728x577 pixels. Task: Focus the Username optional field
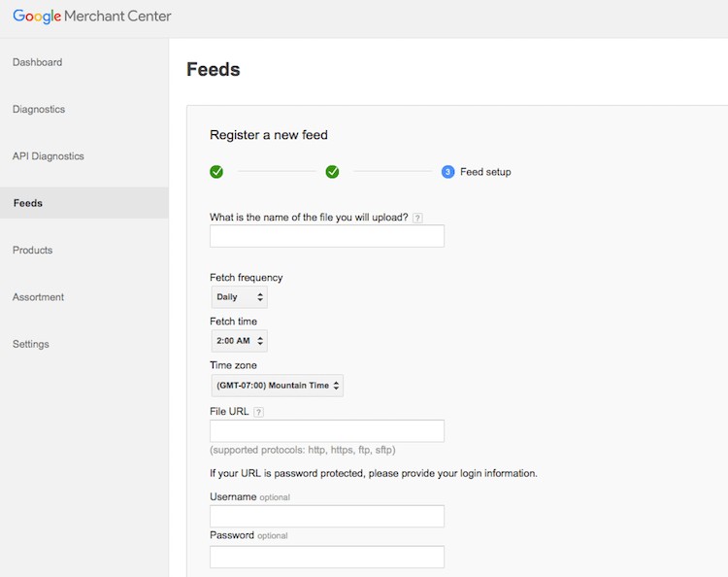click(327, 517)
